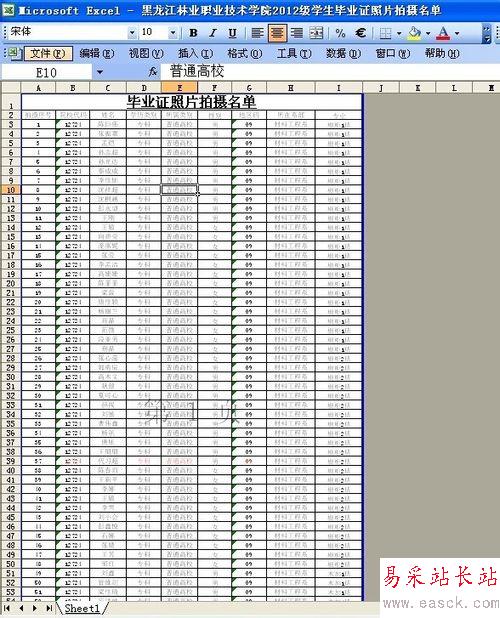Open 工具(T) menu

click(294, 53)
